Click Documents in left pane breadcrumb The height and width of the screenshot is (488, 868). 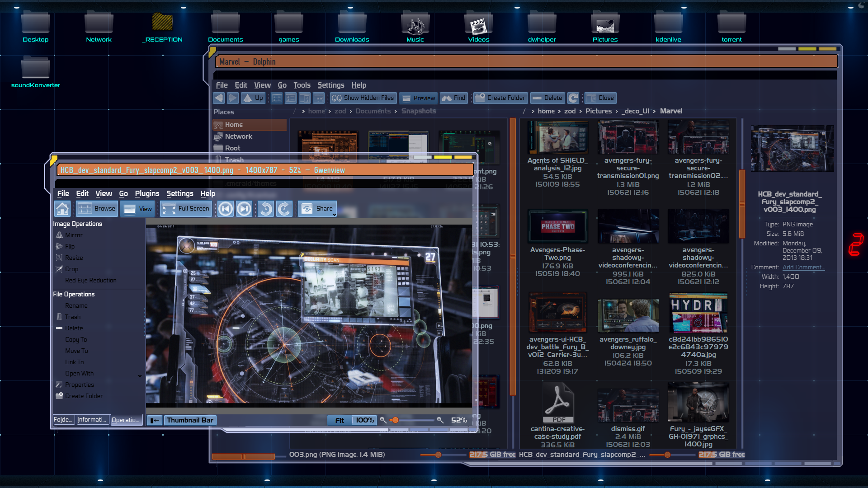click(373, 111)
